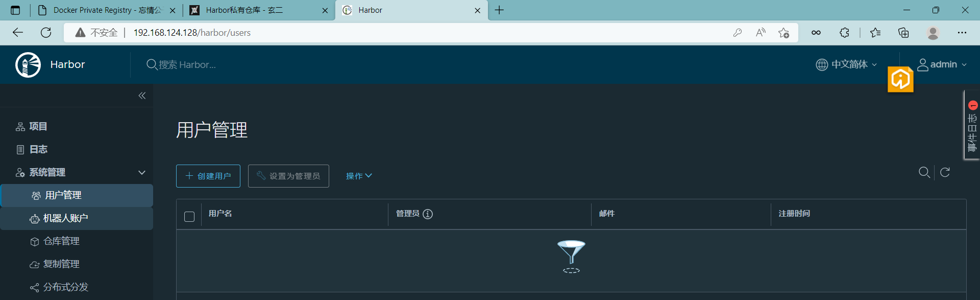Open the saved passwords key icon
This screenshot has width=980, height=300.
(738, 33)
